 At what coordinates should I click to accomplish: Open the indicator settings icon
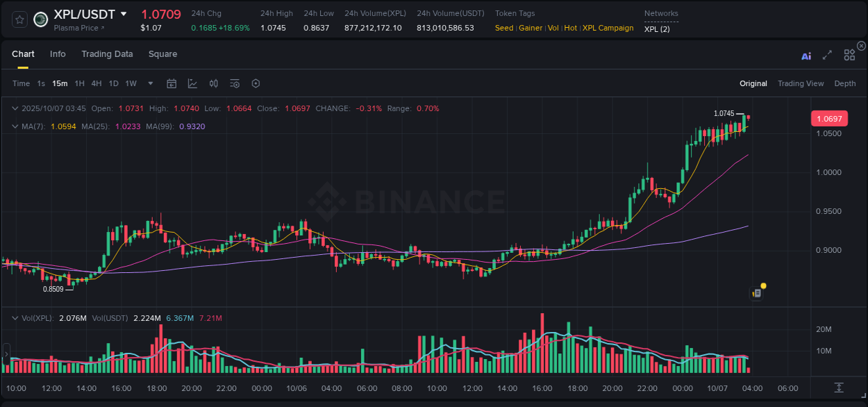click(x=234, y=83)
